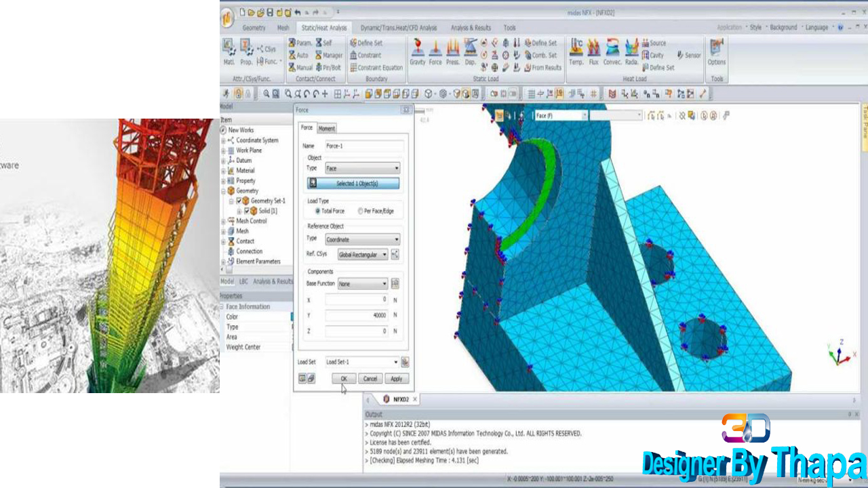Open the Language menu at top right
The width and height of the screenshot is (868, 488).
click(x=816, y=28)
